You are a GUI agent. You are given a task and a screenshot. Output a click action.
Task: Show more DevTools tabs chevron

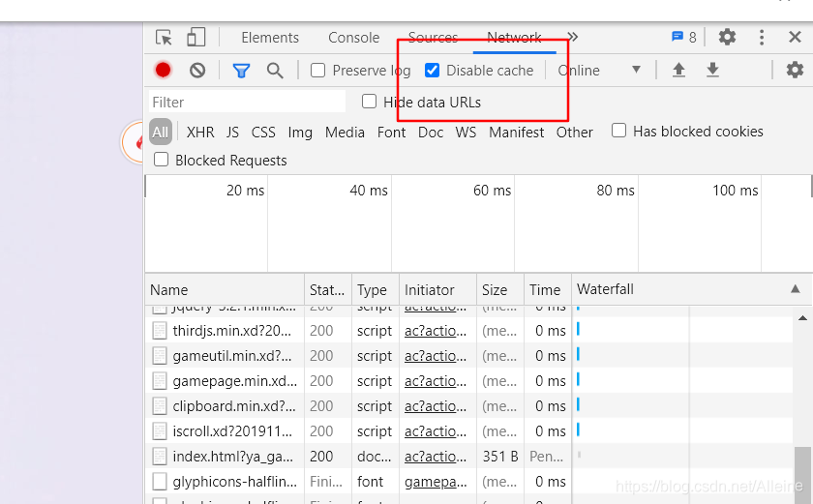pyautogui.click(x=572, y=38)
